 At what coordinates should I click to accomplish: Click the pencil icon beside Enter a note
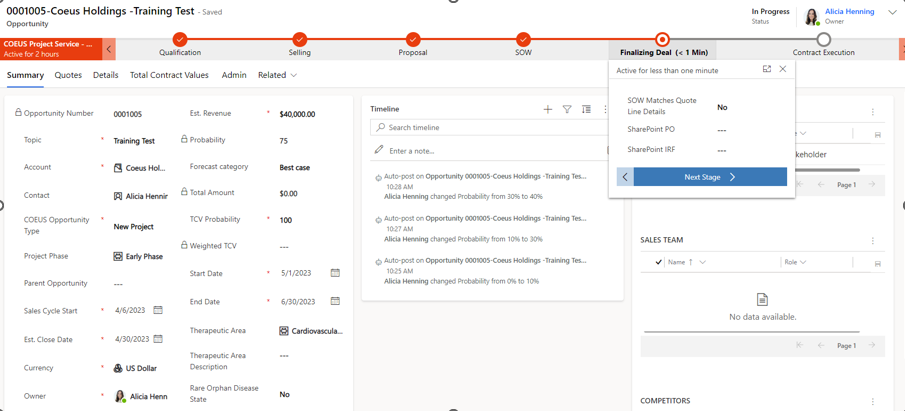tap(379, 150)
